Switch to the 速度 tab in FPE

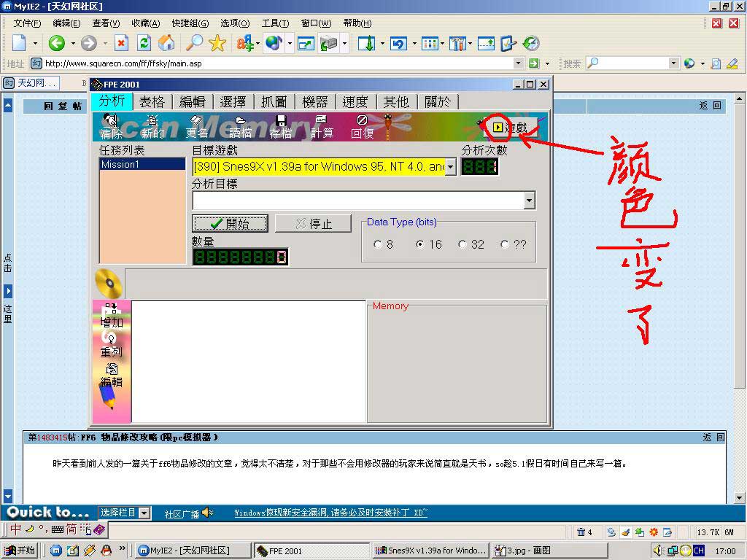point(355,102)
